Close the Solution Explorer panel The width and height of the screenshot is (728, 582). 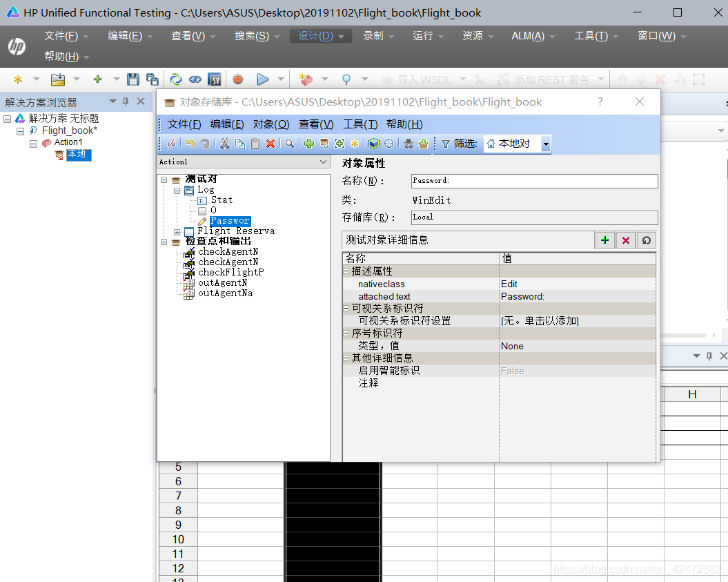[141, 101]
